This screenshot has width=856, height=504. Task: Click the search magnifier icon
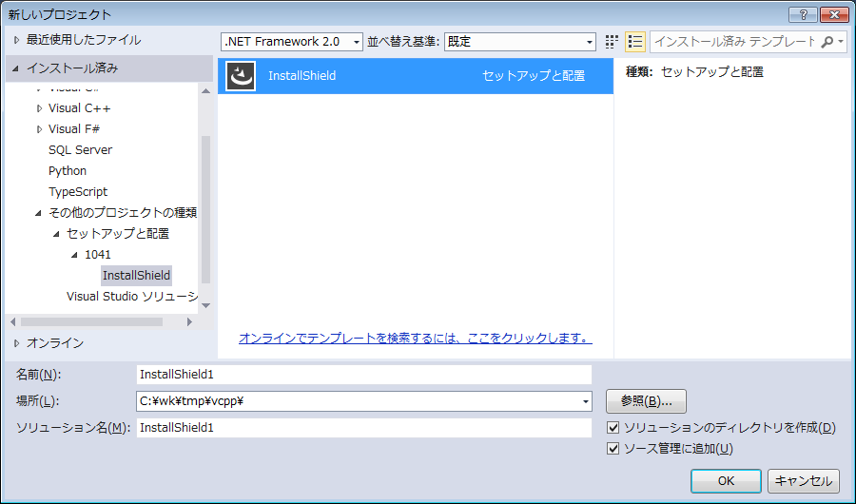click(827, 42)
